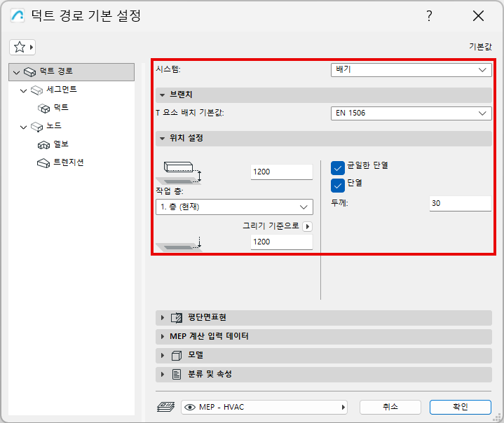
Task: Collapse the 위치 설정 section
Action: tap(163, 139)
